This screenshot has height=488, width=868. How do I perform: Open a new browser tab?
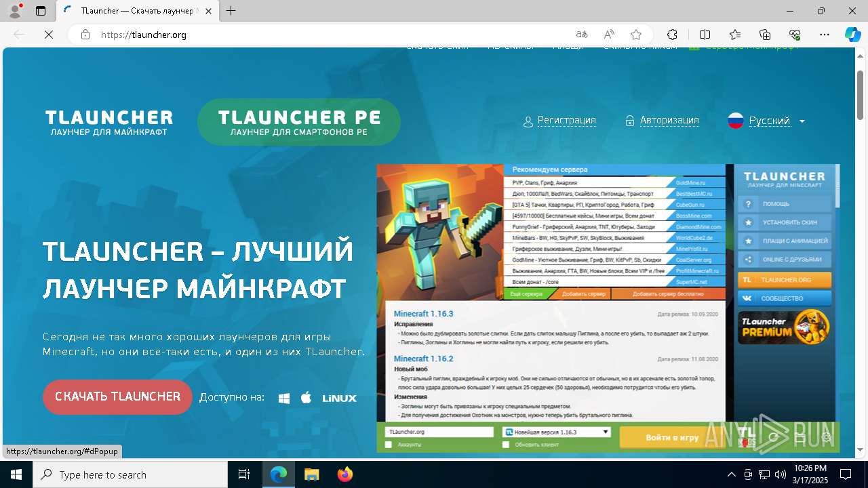coord(231,11)
